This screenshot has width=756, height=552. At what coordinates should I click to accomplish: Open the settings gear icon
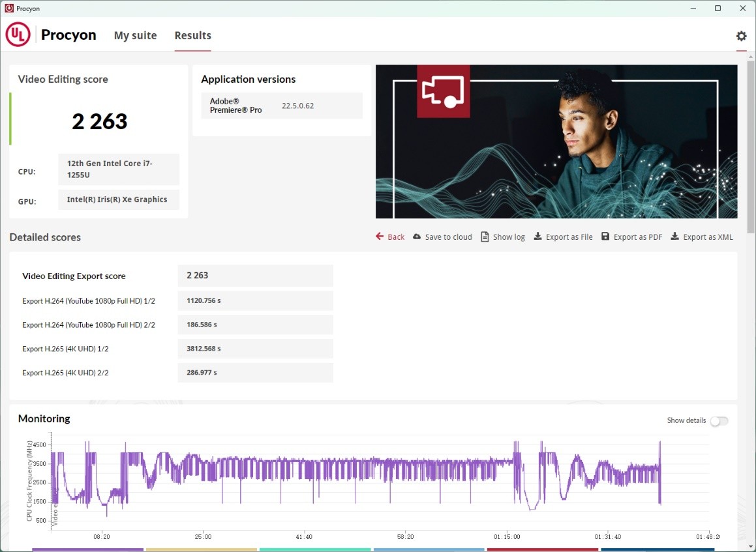pyautogui.click(x=741, y=36)
